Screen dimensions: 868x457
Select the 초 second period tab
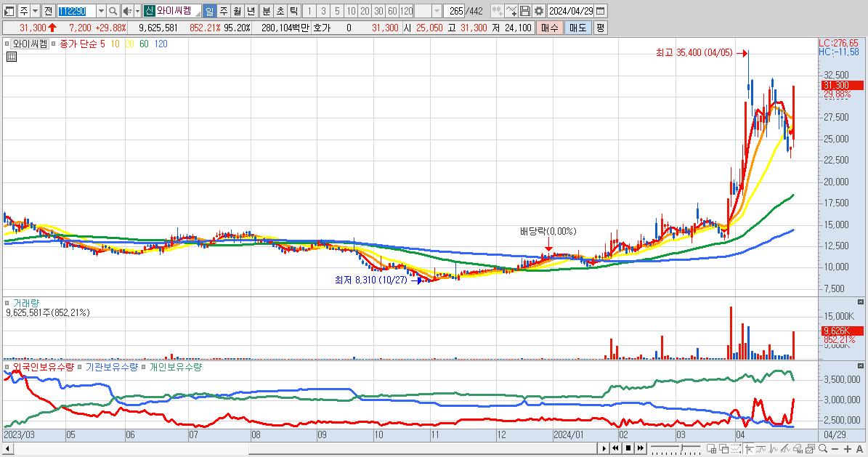(280, 11)
